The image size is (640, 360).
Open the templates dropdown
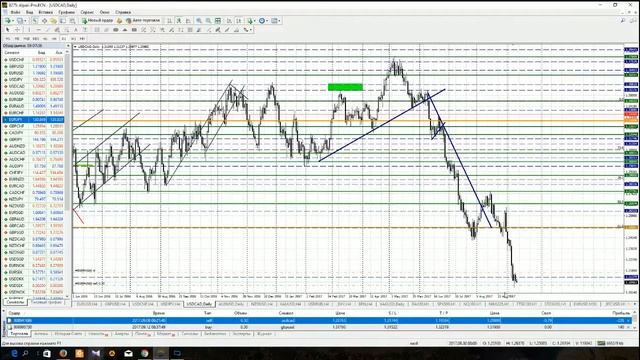(x=276, y=20)
